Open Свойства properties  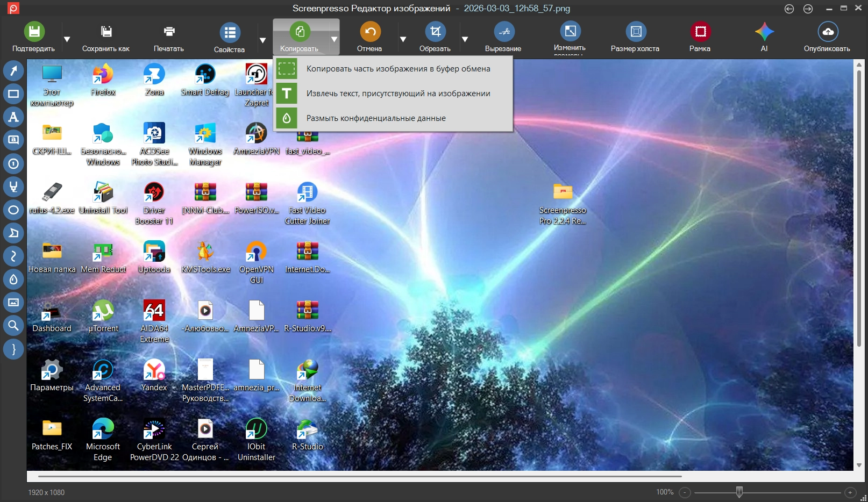point(230,37)
